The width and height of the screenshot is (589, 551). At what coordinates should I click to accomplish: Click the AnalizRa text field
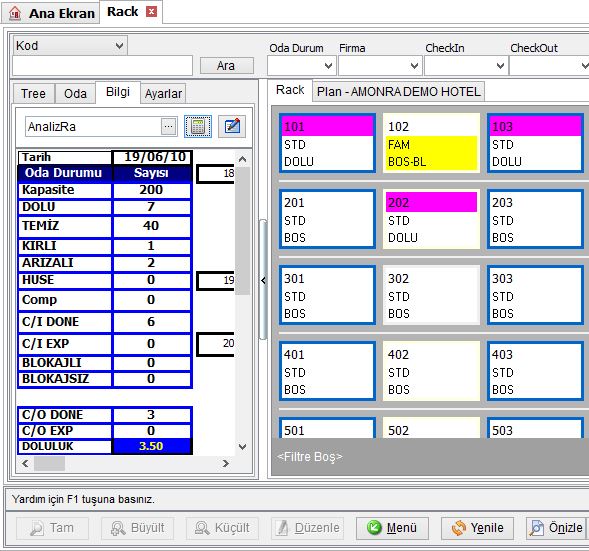click(x=93, y=127)
